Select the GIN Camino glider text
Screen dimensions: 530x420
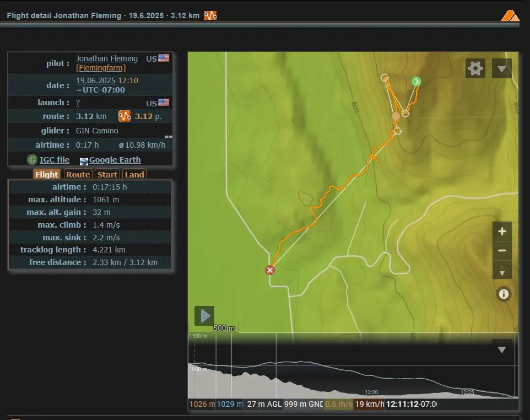[97, 131]
